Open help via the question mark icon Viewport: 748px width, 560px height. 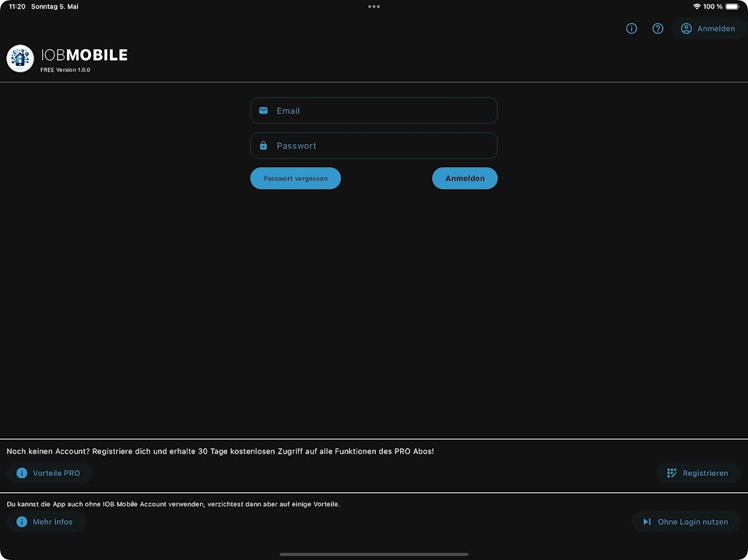pos(658,29)
